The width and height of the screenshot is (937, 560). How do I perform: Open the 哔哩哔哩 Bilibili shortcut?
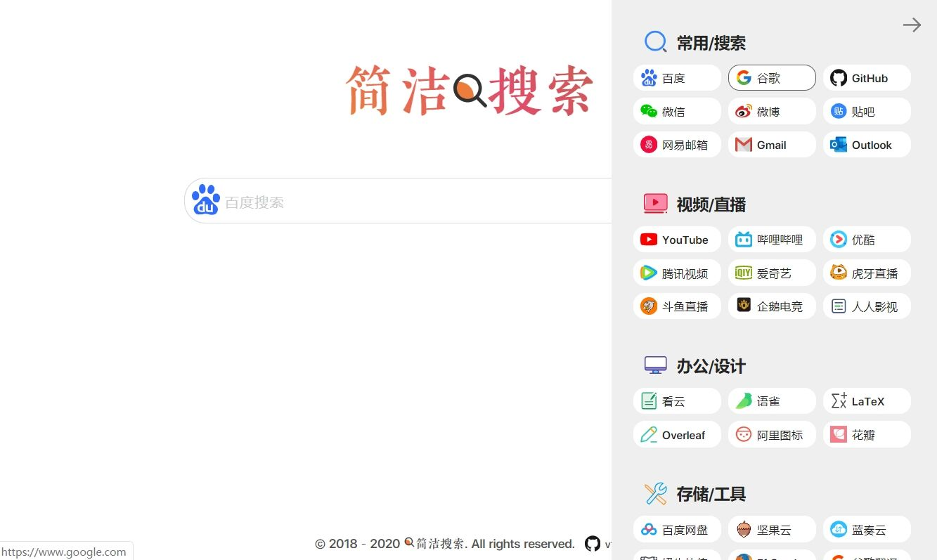click(x=771, y=239)
